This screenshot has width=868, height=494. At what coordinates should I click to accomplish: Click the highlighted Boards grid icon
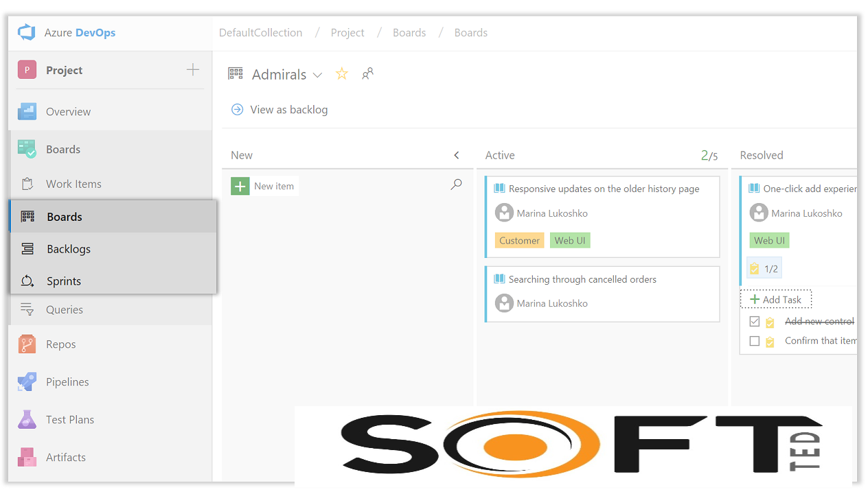[x=27, y=217]
